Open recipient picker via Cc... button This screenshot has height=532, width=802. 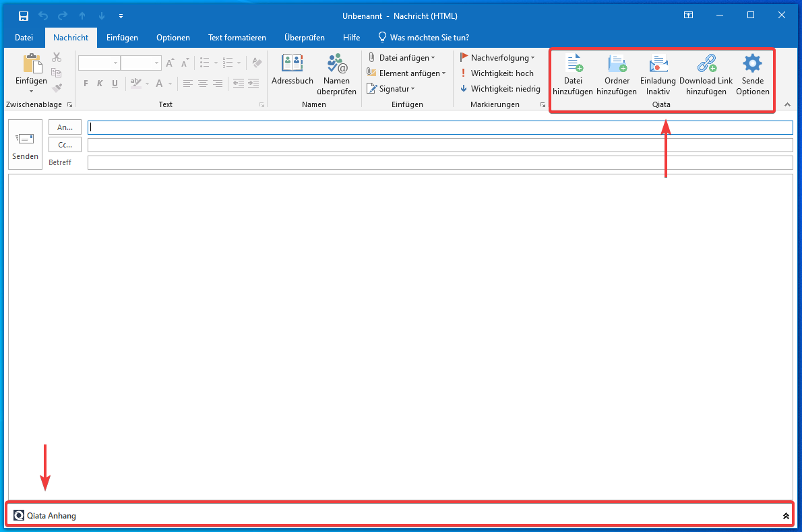coord(65,144)
